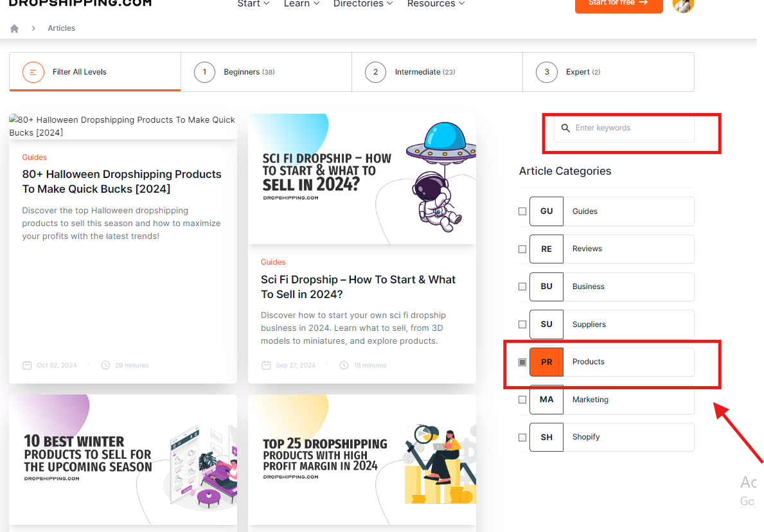Click the Suppliers category label

click(589, 324)
